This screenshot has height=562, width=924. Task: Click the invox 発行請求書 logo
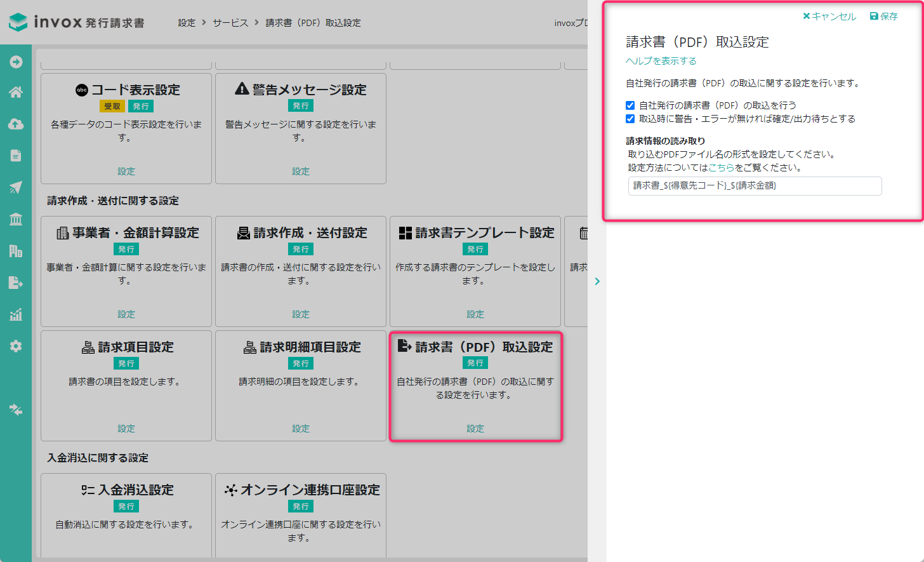(x=76, y=20)
